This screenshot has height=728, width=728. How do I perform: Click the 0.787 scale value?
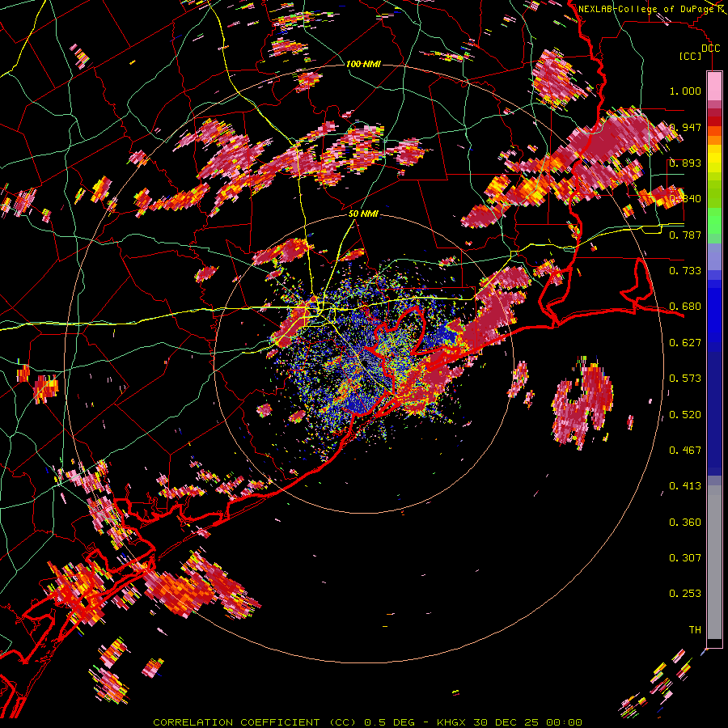(x=685, y=235)
